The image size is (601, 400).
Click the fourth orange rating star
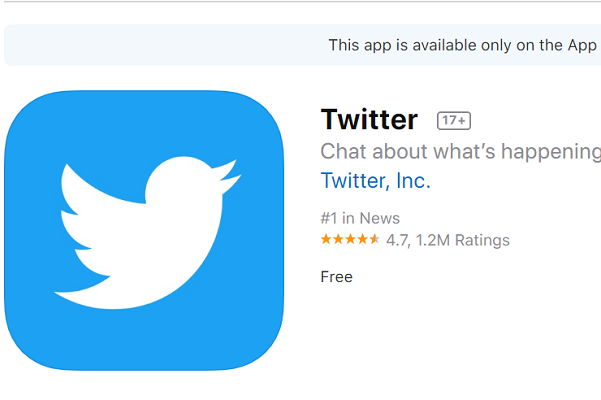[x=363, y=239]
